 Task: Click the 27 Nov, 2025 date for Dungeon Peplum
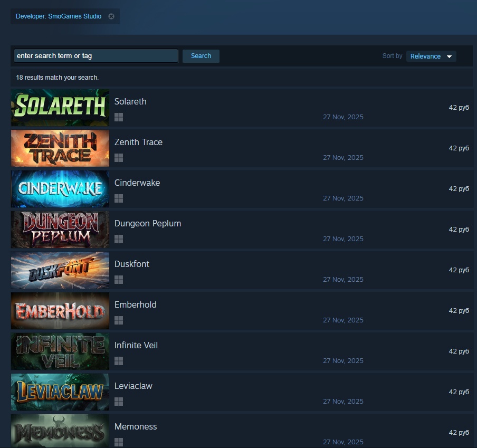(x=343, y=239)
